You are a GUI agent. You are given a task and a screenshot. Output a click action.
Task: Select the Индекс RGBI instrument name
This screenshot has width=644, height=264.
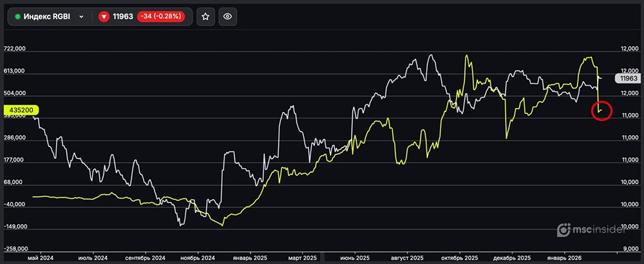[47, 17]
